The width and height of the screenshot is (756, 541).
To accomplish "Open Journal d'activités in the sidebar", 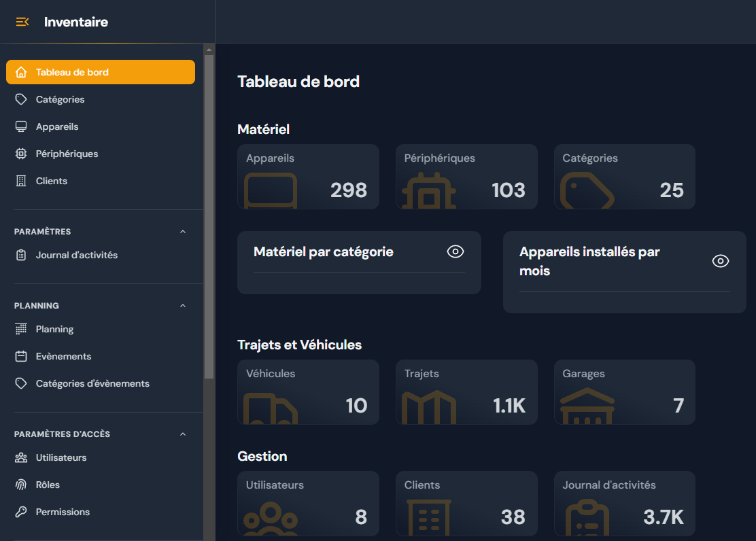I will [x=76, y=255].
